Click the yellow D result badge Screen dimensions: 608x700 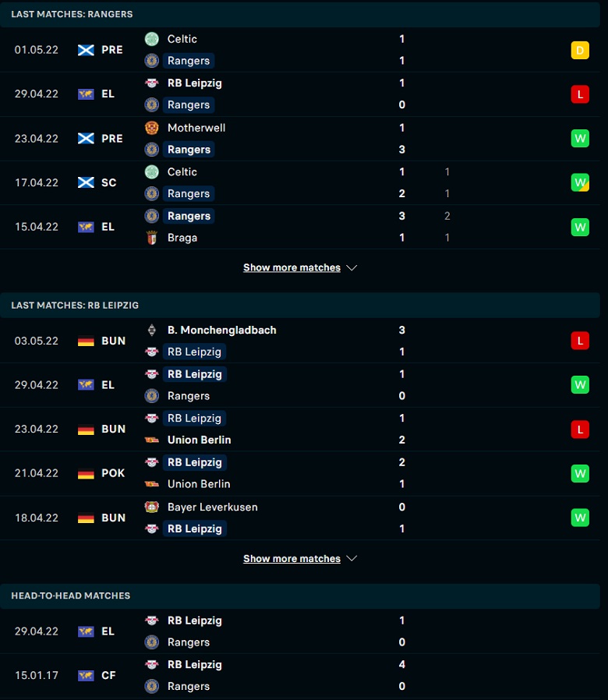tap(580, 50)
